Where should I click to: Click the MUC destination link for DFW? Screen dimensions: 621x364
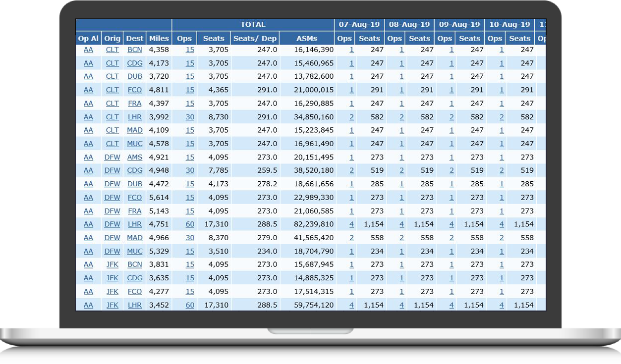[x=134, y=251]
